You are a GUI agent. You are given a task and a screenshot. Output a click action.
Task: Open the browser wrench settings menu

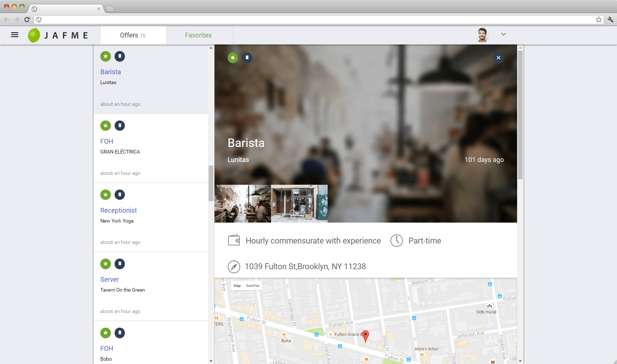click(610, 19)
